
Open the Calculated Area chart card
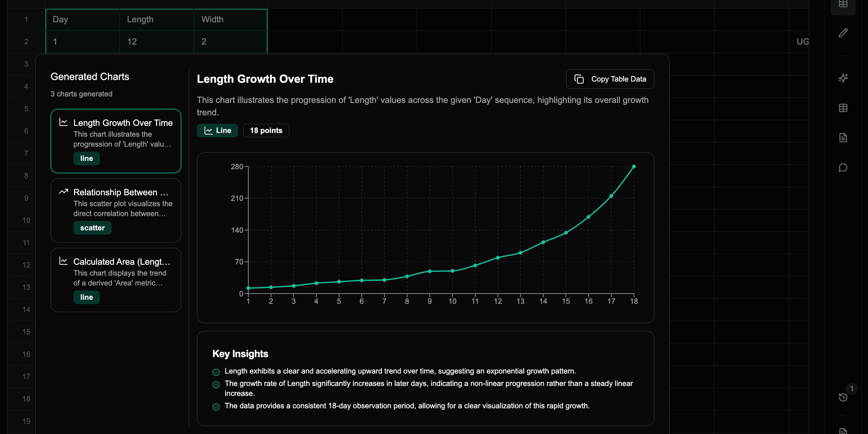pyautogui.click(x=116, y=280)
